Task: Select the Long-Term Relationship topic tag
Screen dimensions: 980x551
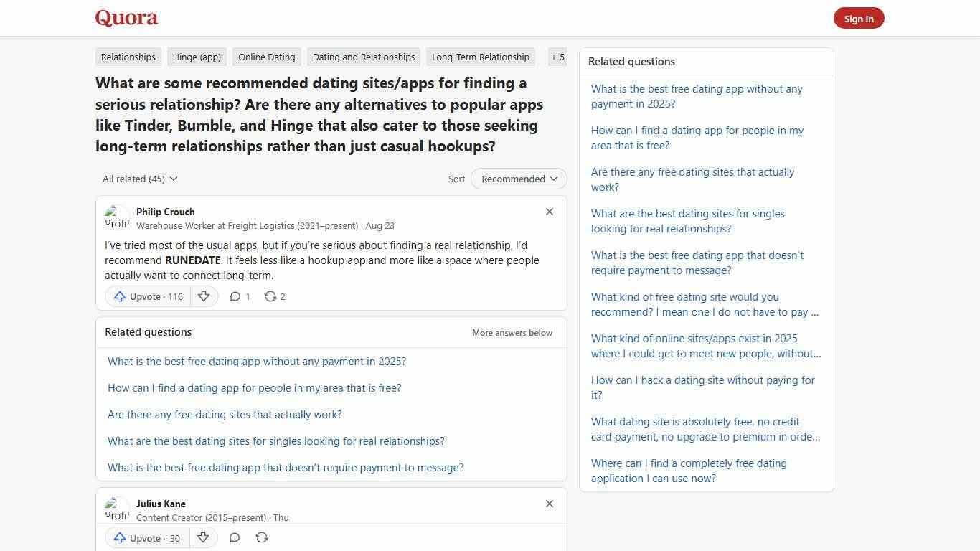Action: [x=480, y=57]
